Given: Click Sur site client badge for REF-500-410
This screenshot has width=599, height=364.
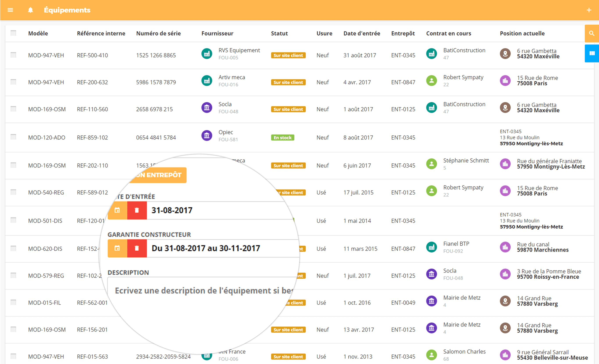Looking at the screenshot, I should [x=288, y=55].
